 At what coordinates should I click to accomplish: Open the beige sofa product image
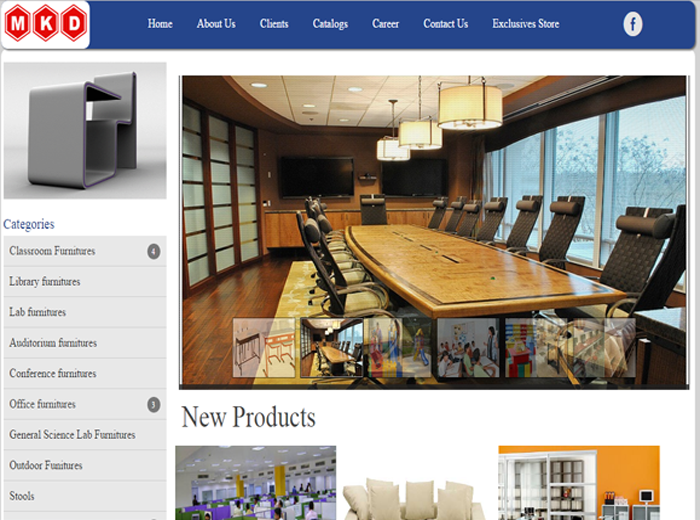(416, 493)
